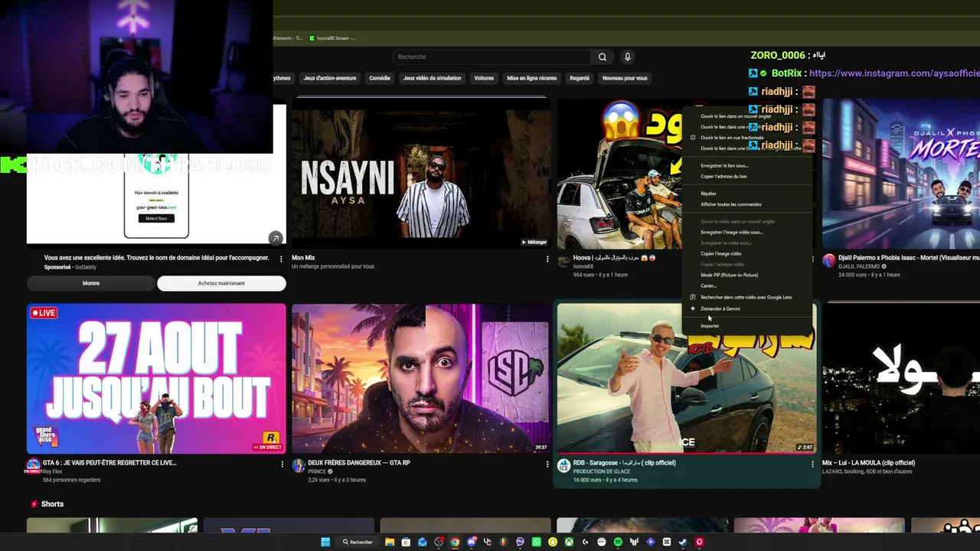
Task: Choose 'Caster...' in the context menu
Action: [x=709, y=285]
